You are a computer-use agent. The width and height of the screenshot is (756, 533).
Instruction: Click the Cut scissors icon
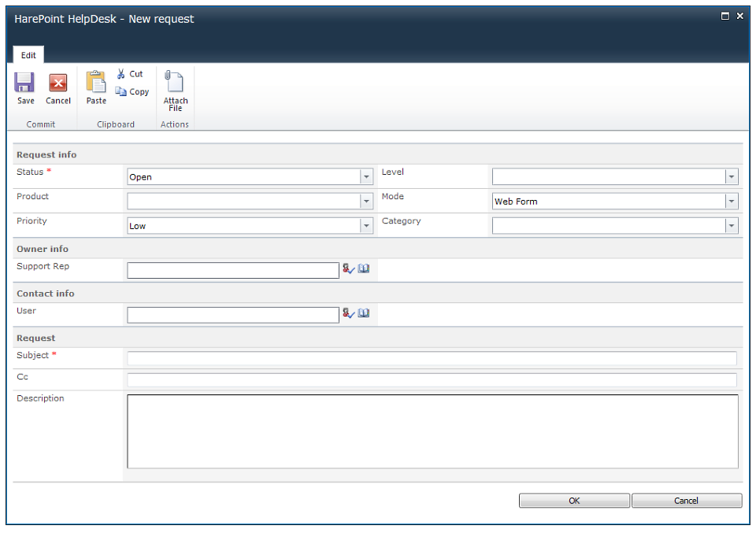(x=121, y=74)
